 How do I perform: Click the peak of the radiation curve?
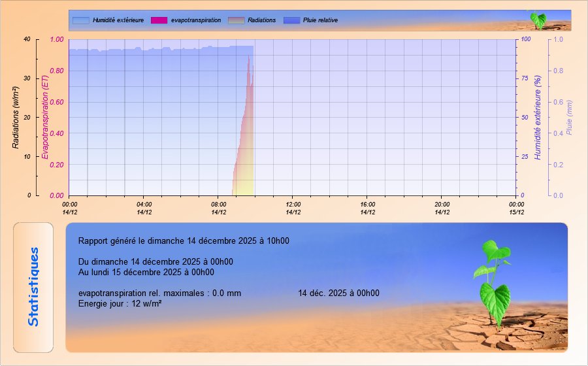click(248, 58)
